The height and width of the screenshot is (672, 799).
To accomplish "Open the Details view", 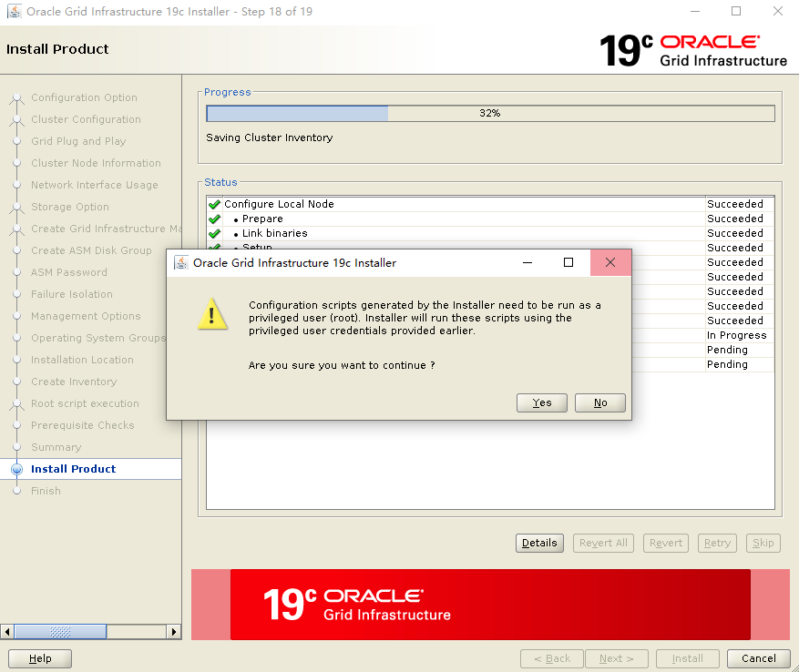I will point(539,543).
